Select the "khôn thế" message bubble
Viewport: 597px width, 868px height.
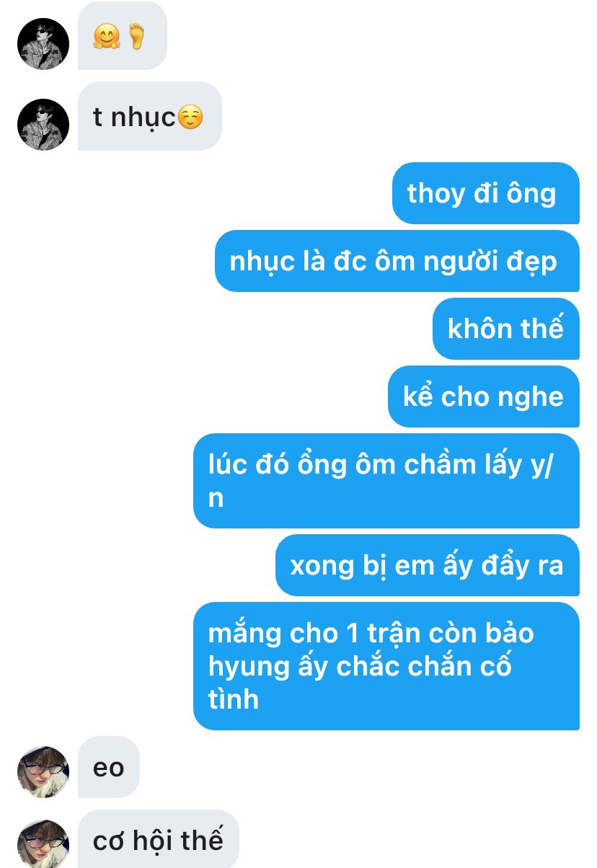(506, 329)
